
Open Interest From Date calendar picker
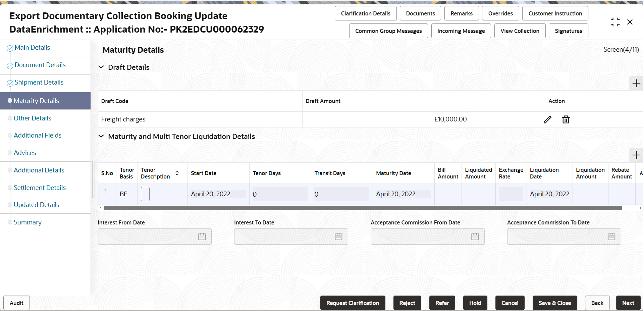tap(202, 237)
